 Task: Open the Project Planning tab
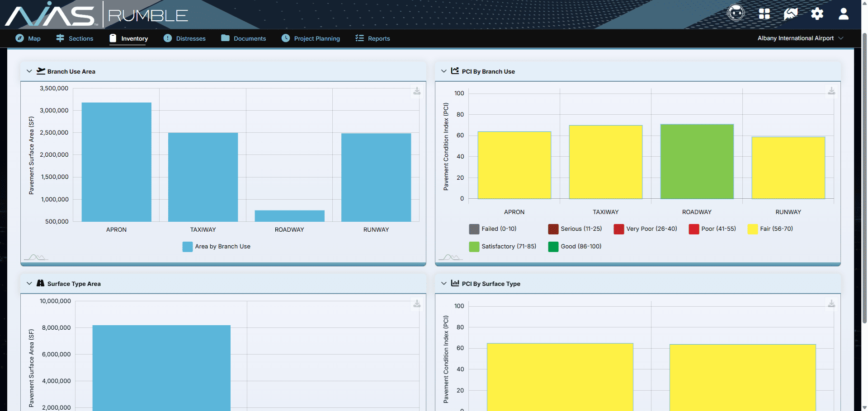click(311, 38)
